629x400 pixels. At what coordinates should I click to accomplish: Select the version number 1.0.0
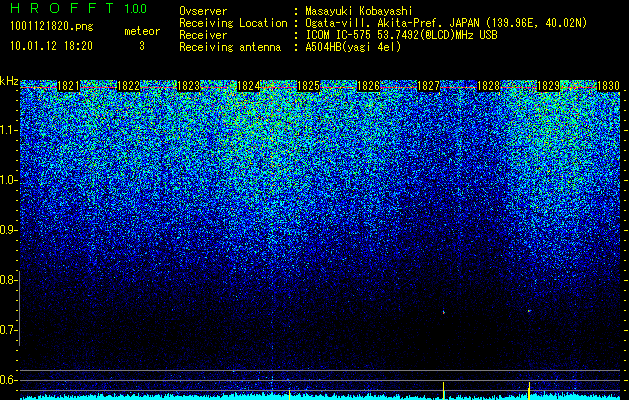tap(135, 9)
